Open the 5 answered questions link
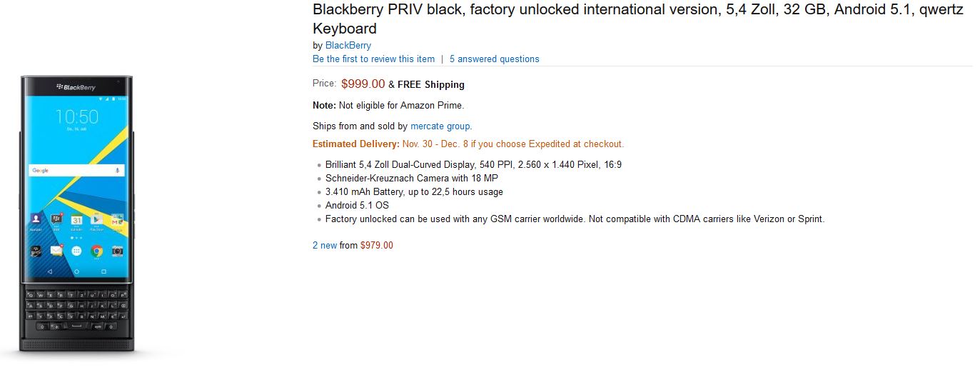Image resolution: width=980 pixels, height=370 pixels. (495, 59)
